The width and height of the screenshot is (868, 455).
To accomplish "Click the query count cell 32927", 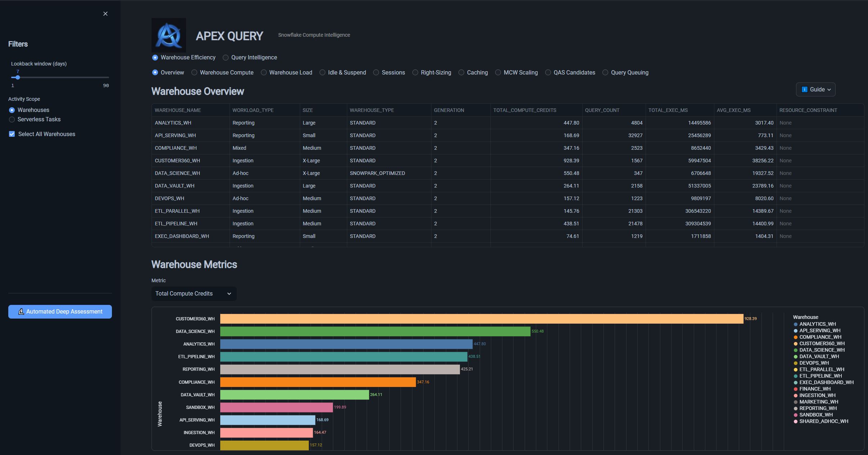I will [x=614, y=135].
